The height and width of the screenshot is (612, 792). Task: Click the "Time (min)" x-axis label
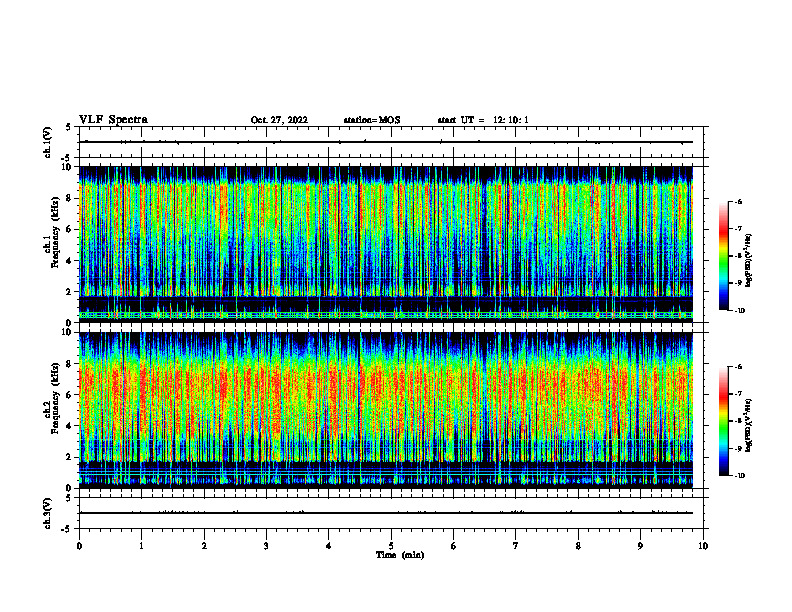click(x=400, y=555)
